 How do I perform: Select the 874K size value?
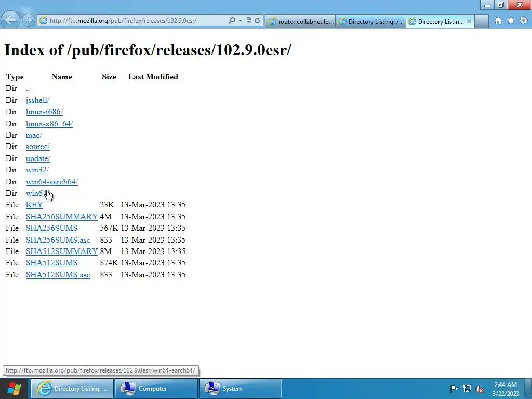click(x=109, y=263)
